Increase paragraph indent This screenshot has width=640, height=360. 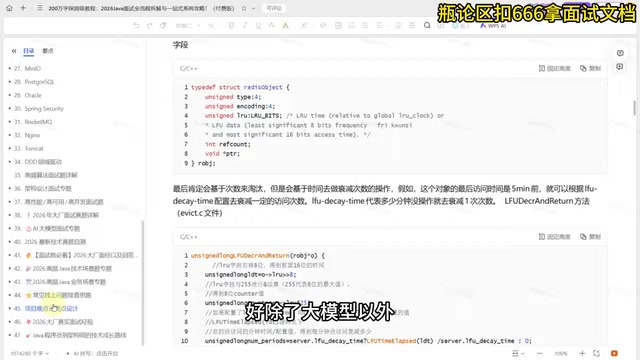click(399, 25)
